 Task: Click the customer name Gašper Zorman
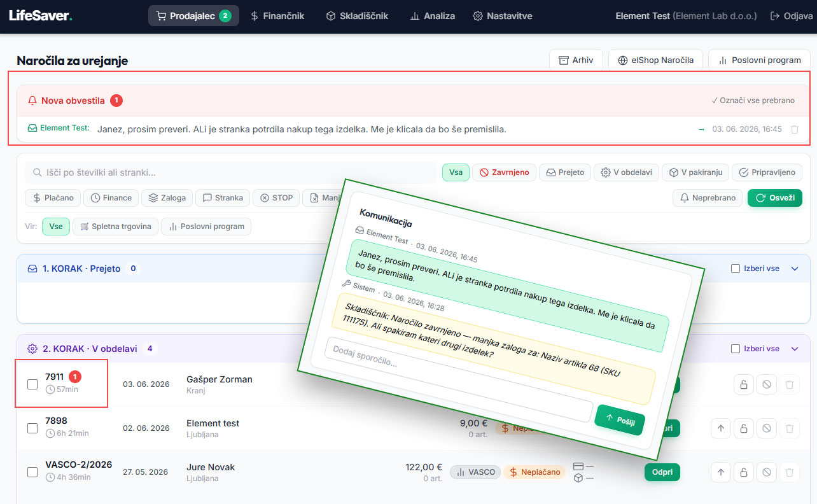pyautogui.click(x=220, y=379)
